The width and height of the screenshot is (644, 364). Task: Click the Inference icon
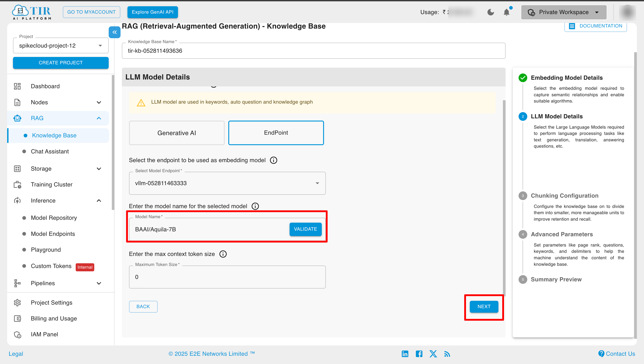[x=17, y=200]
